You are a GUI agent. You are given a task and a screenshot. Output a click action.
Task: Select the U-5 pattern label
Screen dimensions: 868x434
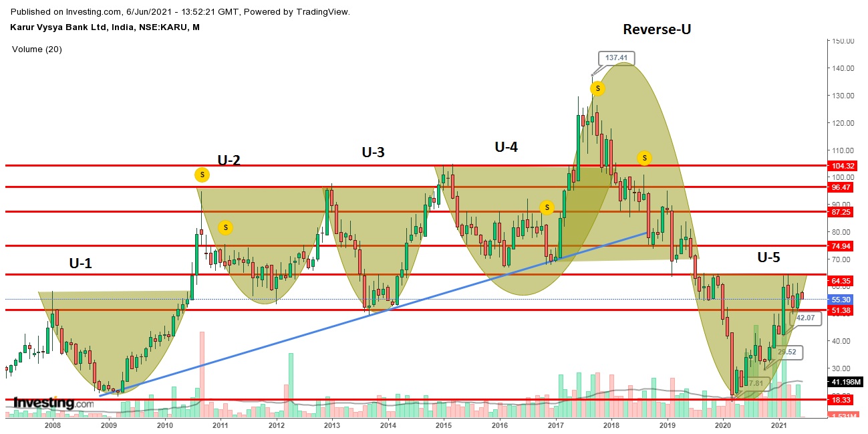tap(769, 256)
